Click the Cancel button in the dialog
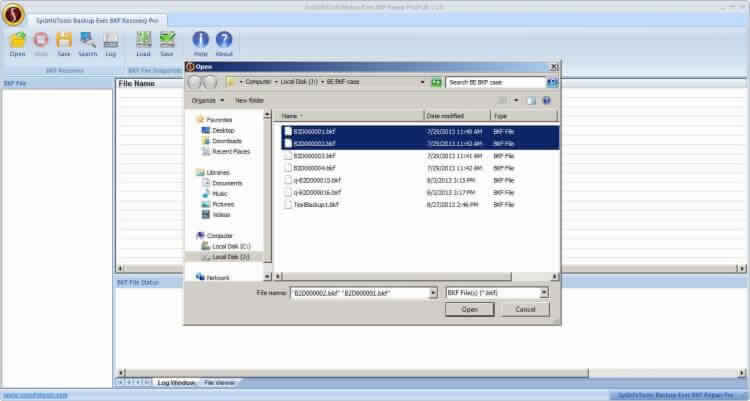Viewport: 750px width, 401px height. 525,310
